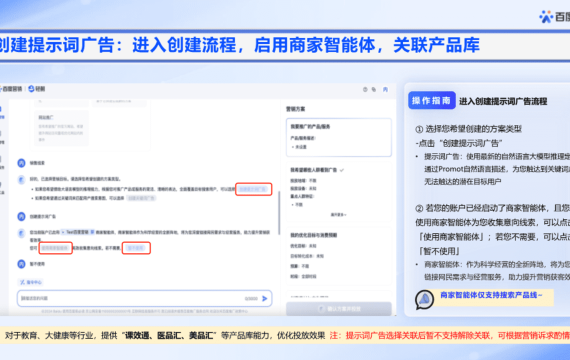Open the user avatar icon in the header
570x360 pixels.
click(x=385, y=89)
